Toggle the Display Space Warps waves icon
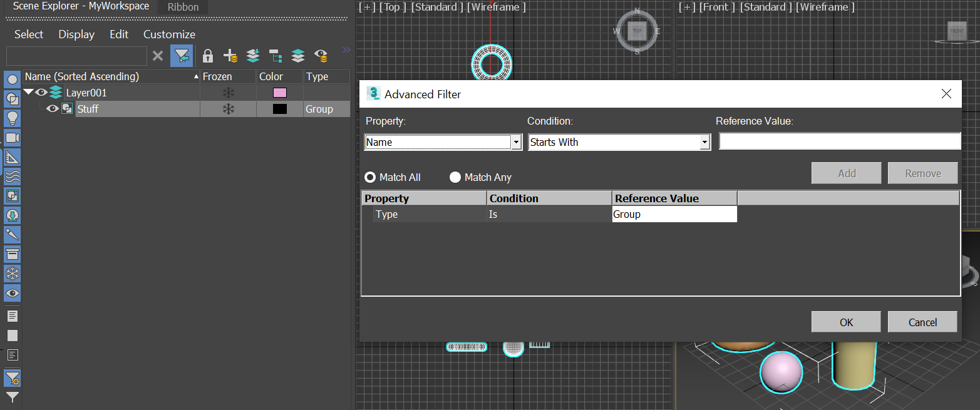The width and height of the screenshot is (980, 410). click(x=13, y=177)
